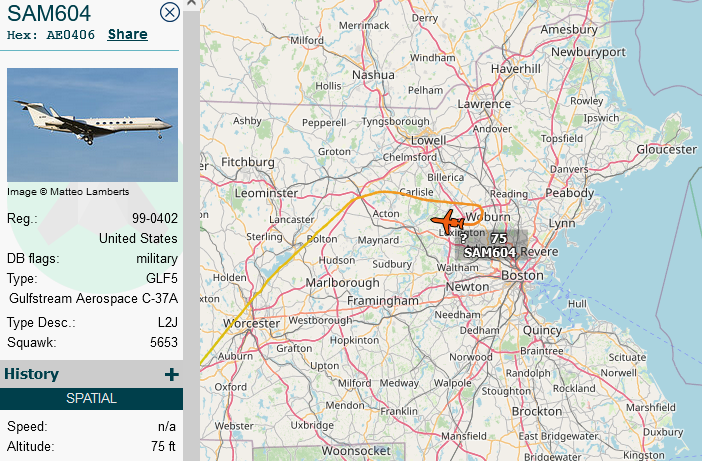Click the Boston city label on map
This screenshot has height=461, width=702.
tap(522, 275)
